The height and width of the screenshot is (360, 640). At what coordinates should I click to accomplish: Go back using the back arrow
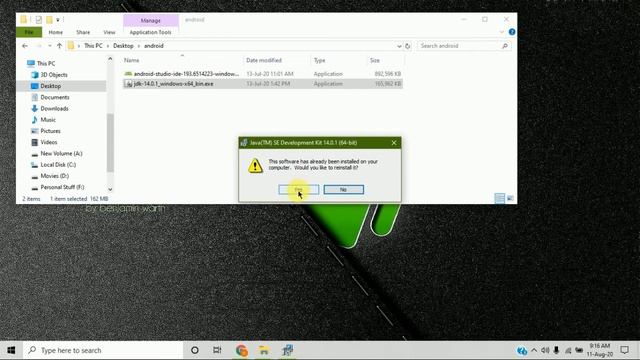point(25,46)
